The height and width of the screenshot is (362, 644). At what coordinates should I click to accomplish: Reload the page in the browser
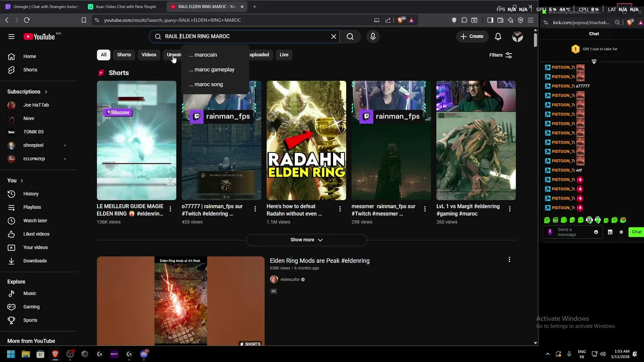click(27, 20)
